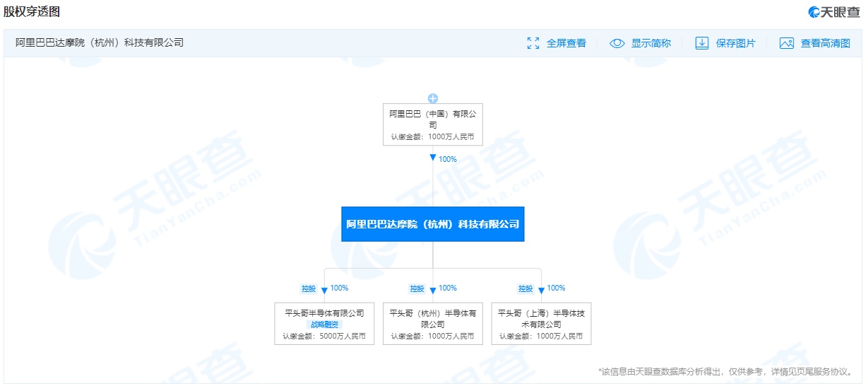Click the 战略融资 tag on 平头哥半导体

point(324,324)
